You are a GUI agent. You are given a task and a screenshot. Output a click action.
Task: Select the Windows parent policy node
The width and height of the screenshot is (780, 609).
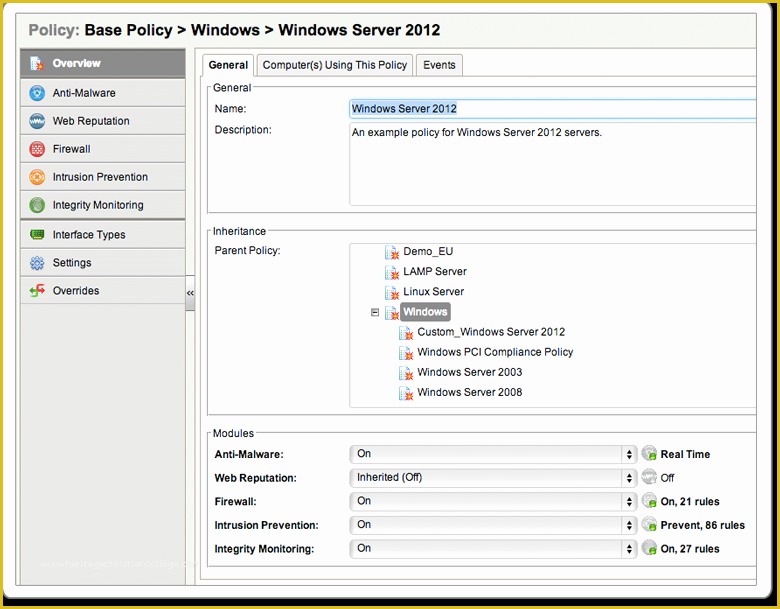[425, 312]
